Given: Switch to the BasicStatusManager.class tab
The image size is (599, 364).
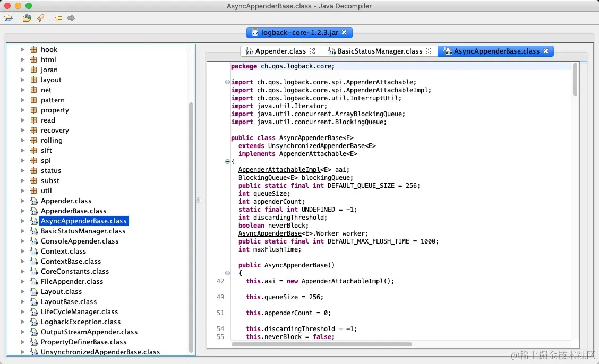Looking at the screenshot, I should point(379,51).
